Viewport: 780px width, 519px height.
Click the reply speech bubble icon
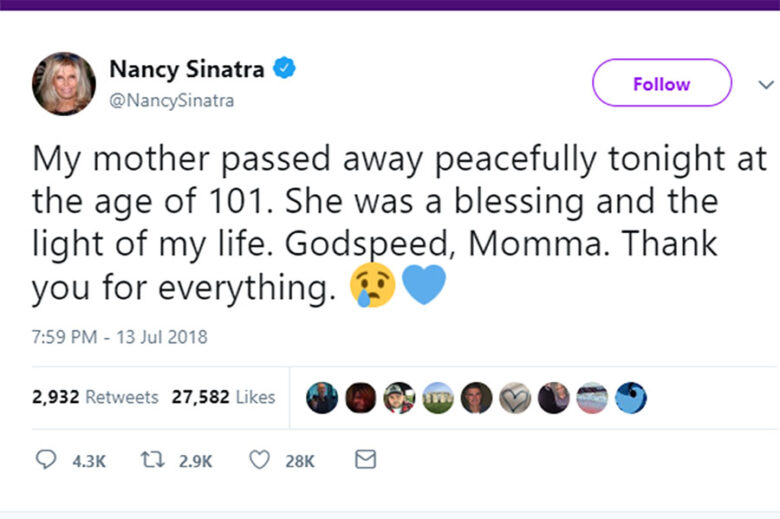46,460
